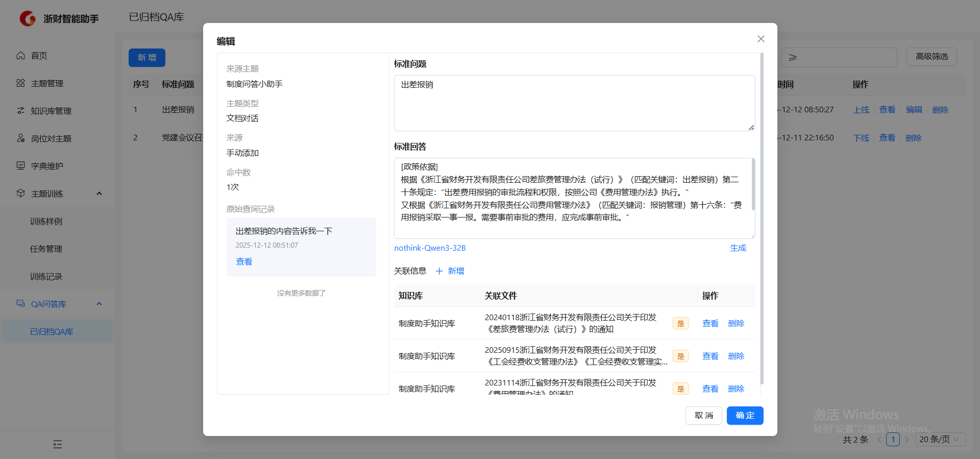The image size is (980, 459).
Task: Toggle the 是 tag for 差旅费管理办法 file
Action: 680,323
